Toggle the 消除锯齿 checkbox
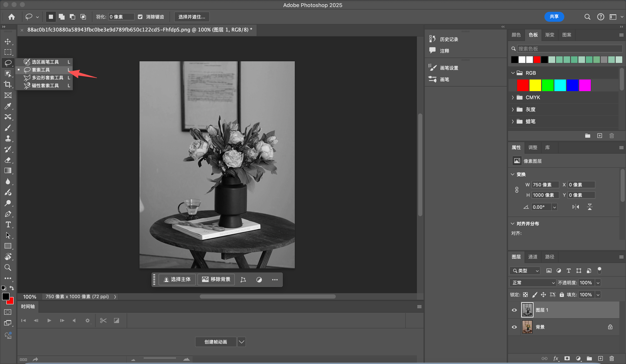 140,17
